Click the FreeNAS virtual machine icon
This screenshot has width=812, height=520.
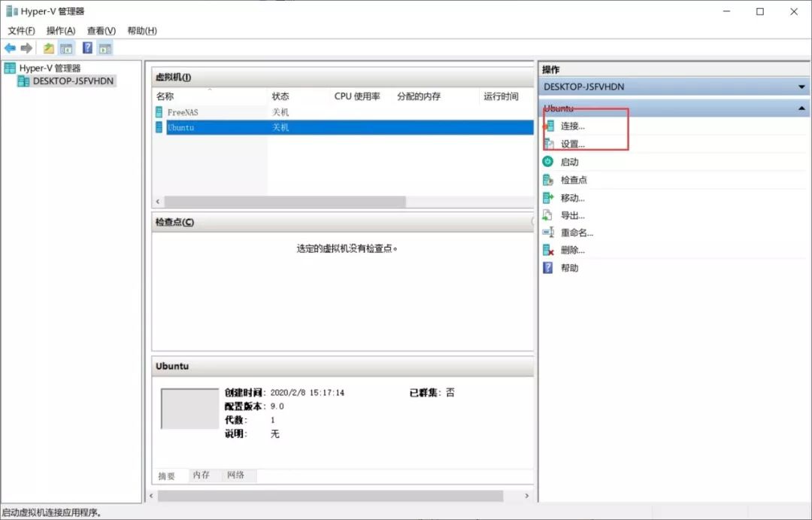[x=159, y=112]
